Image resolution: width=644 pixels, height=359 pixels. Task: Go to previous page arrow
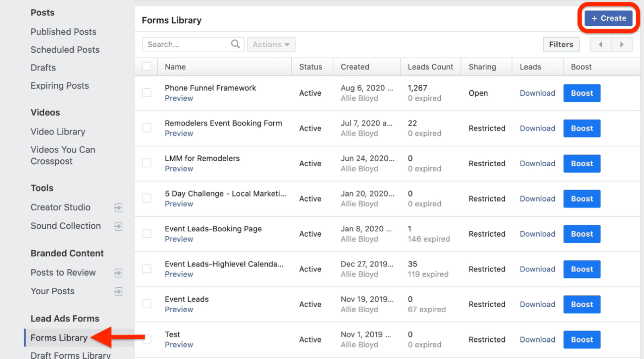pos(600,45)
